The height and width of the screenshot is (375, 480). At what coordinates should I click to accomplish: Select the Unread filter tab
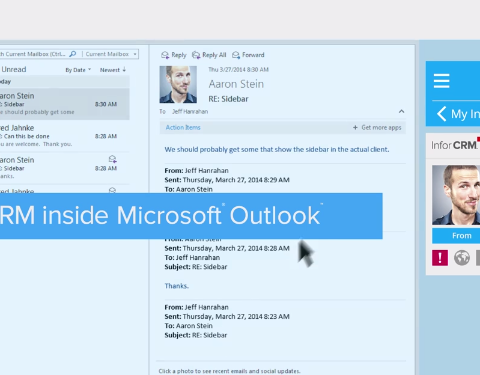click(x=14, y=69)
